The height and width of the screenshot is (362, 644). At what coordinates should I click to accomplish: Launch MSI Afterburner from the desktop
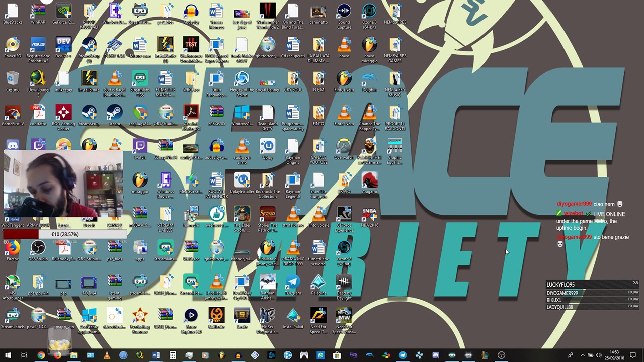click(x=13, y=286)
